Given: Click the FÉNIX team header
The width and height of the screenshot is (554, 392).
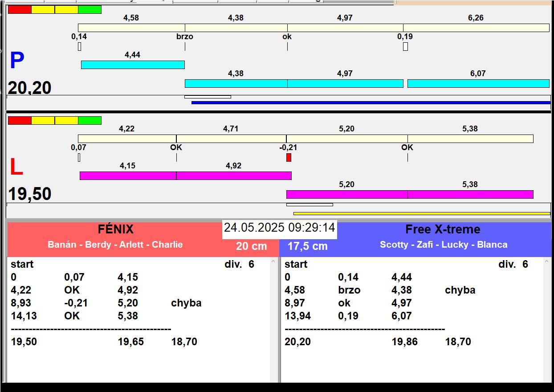Looking at the screenshot, I should pos(116,229).
